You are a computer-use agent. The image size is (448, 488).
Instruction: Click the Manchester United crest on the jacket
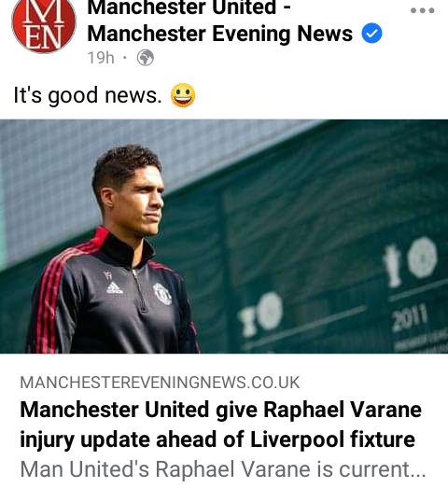(162, 293)
